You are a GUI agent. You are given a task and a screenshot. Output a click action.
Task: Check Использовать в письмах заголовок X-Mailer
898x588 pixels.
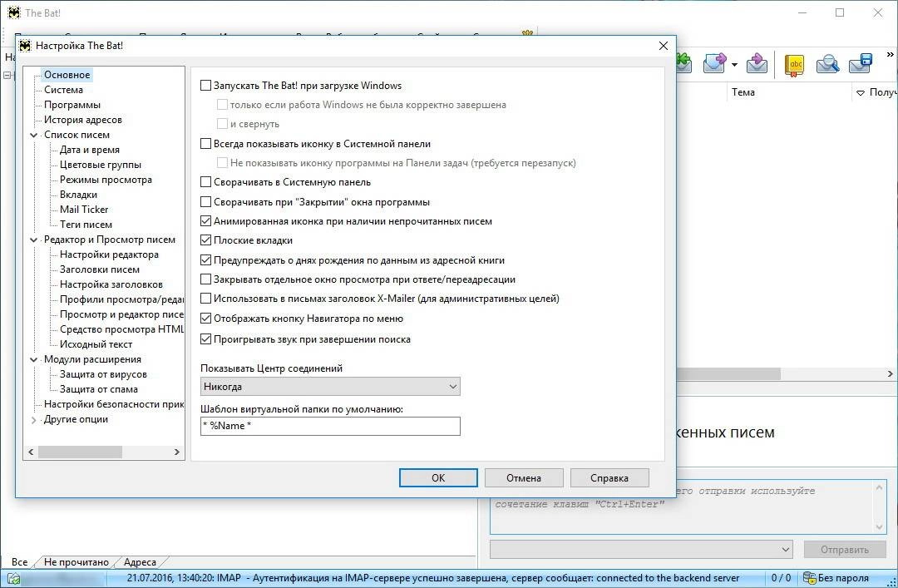(205, 298)
